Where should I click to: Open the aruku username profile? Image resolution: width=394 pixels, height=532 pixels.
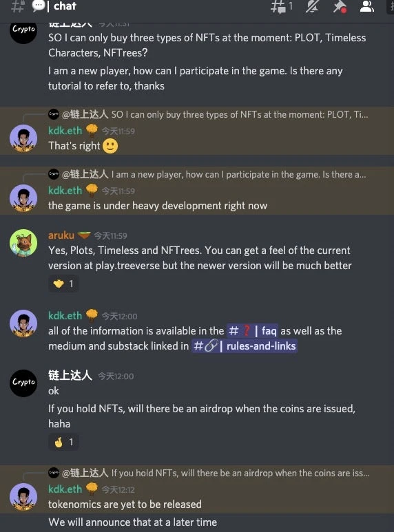click(x=61, y=235)
